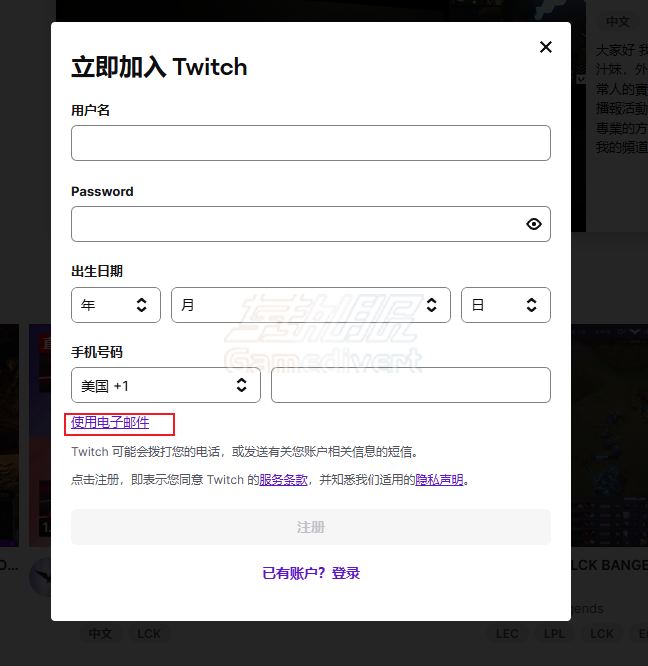This screenshot has width=648, height=666.
Task: Open the country code dropdown 美国 +1
Action: (166, 385)
